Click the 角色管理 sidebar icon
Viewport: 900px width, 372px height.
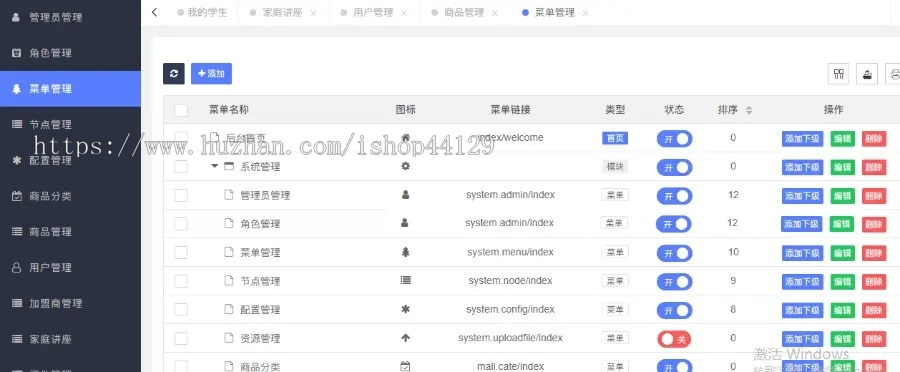pyautogui.click(x=16, y=53)
